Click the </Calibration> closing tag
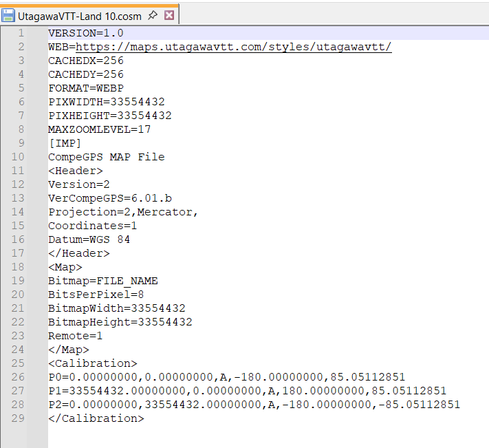Viewport: 489px width, 448px height. (x=96, y=418)
